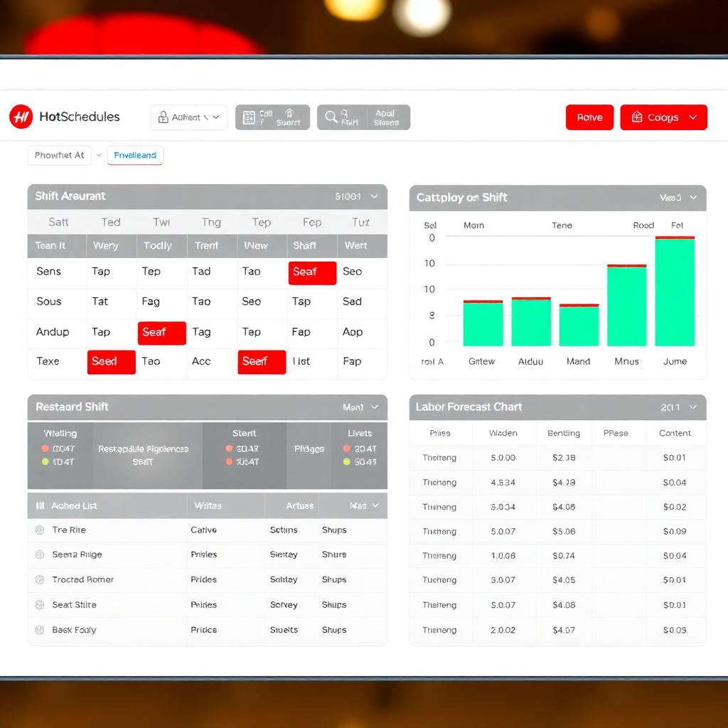
Task: Click red Seaf cell in Sens row
Action: click(x=312, y=272)
